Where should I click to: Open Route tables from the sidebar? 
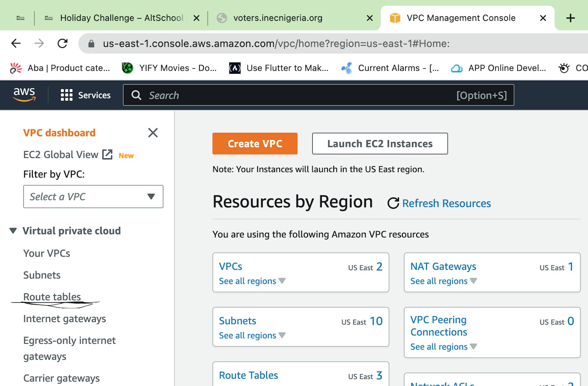pos(51,296)
